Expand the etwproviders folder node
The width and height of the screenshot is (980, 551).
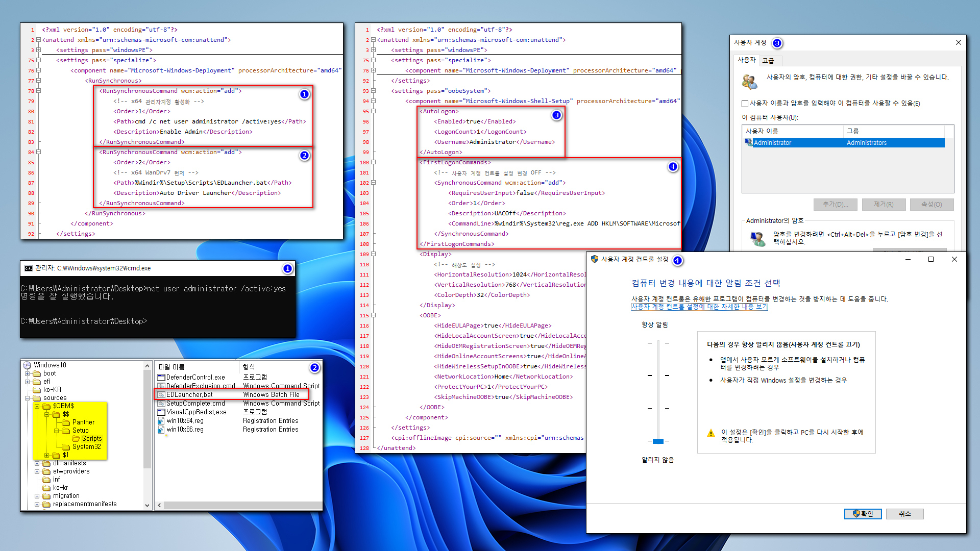37,471
